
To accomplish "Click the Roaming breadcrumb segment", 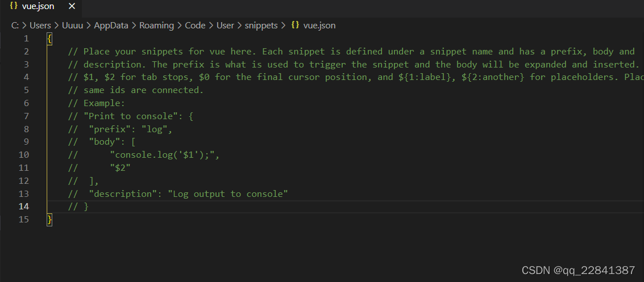I will pos(153,25).
